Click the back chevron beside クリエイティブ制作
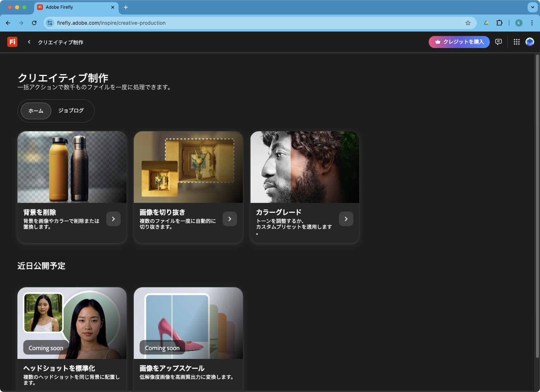Image resolution: width=540 pixels, height=392 pixels. [29, 42]
